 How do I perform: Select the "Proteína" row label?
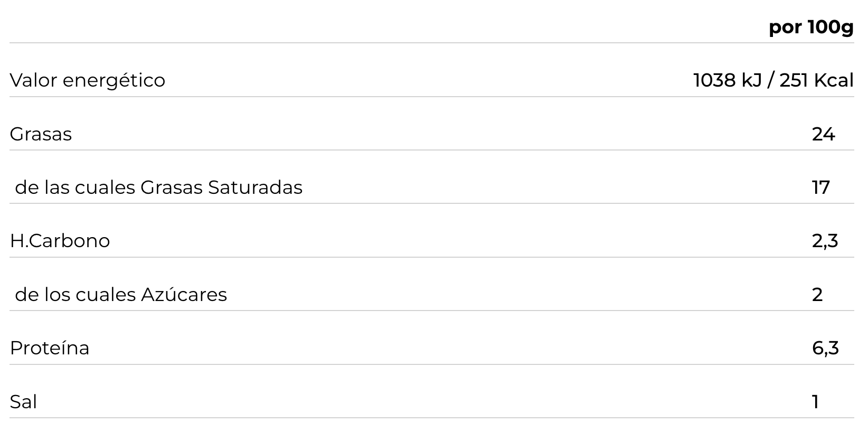coord(50,348)
